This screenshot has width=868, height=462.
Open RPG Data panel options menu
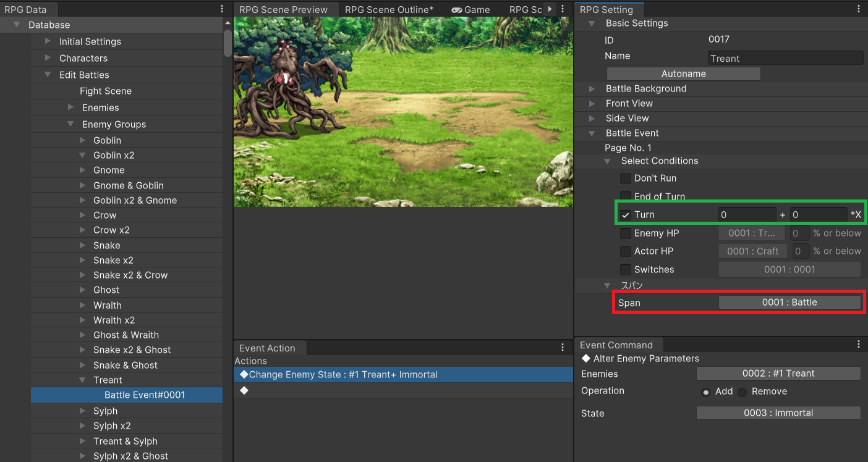coord(222,9)
